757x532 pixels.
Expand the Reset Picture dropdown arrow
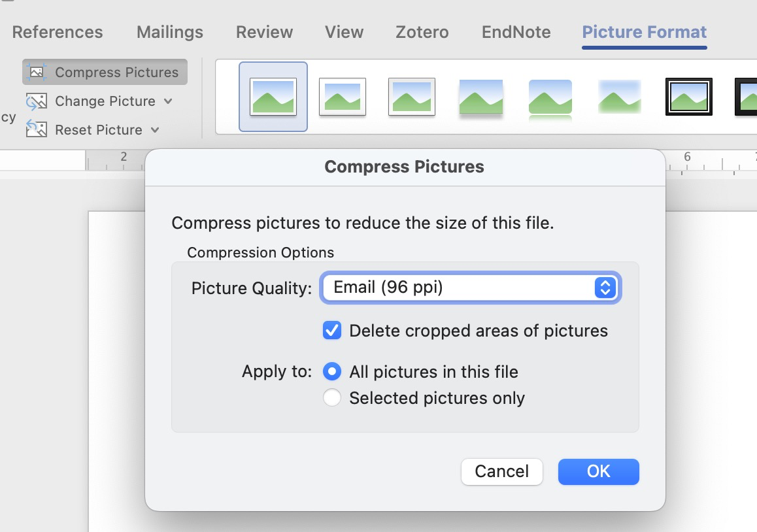[155, 129]
